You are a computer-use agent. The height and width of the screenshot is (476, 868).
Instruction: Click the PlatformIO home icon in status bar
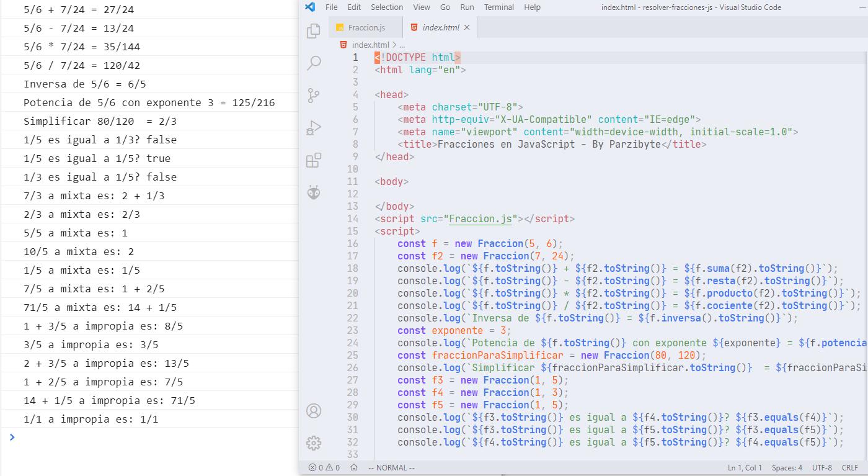[x=354, y=468]
